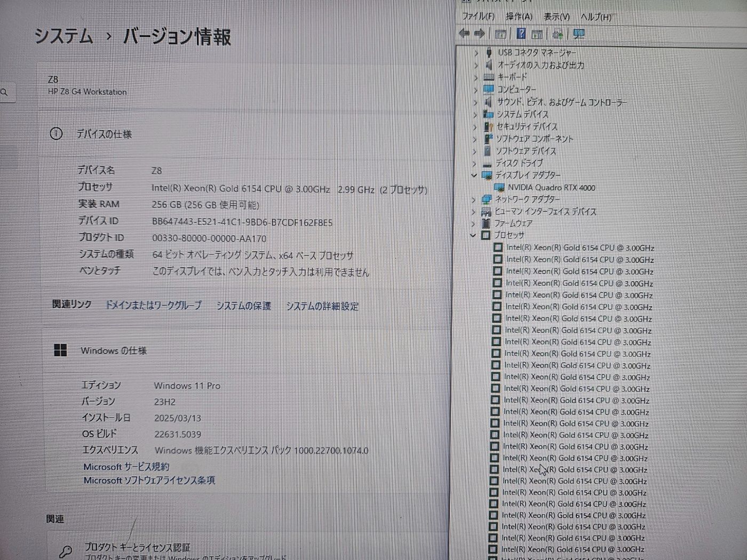747x560 pixels.
Task: Click the keyboard icon beside キーボード
Action: click(x=488, y=77)
